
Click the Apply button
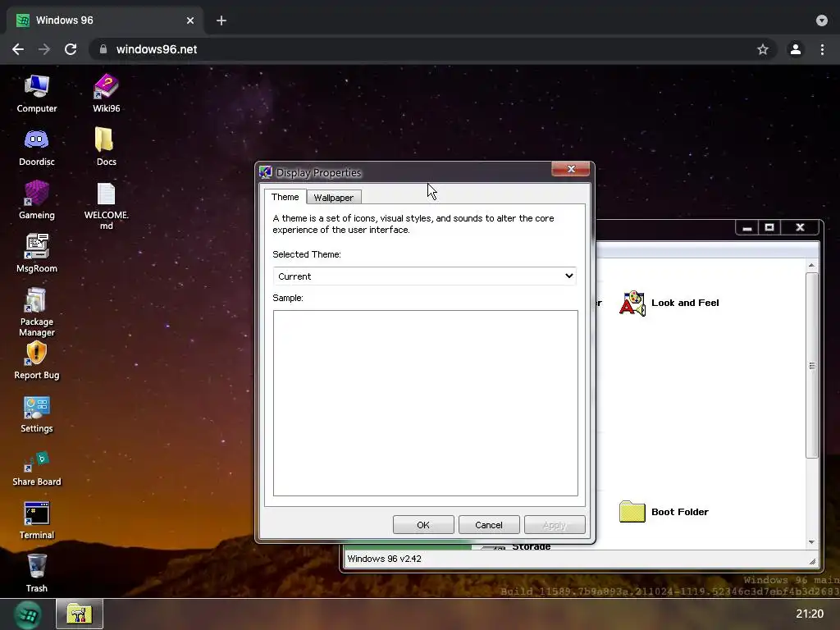click(555, 524)
